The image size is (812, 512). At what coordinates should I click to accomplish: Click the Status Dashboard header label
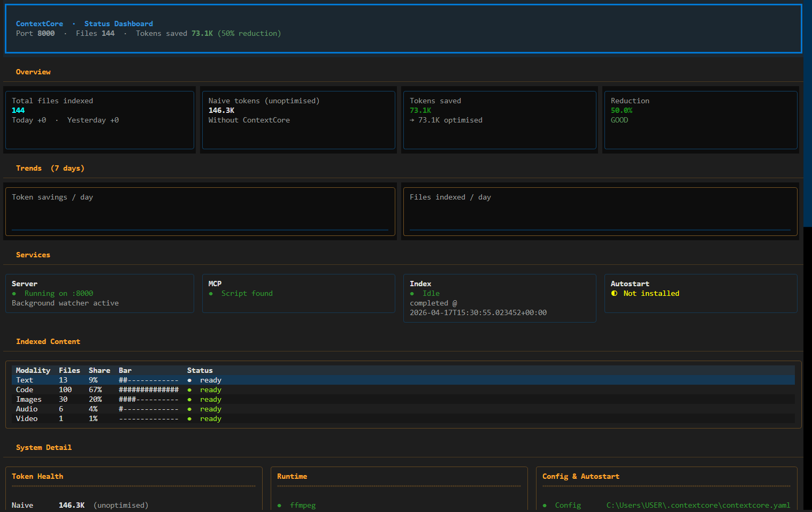119,24
